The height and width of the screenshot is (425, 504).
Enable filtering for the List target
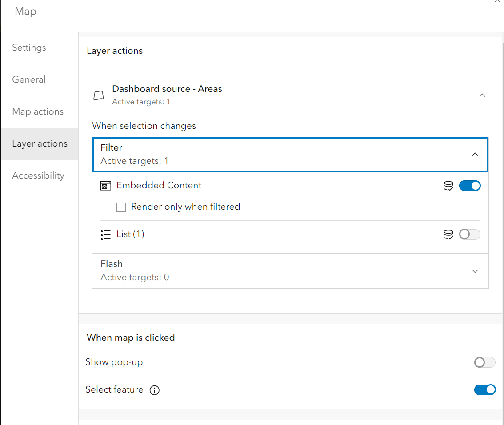coord(469,234)
